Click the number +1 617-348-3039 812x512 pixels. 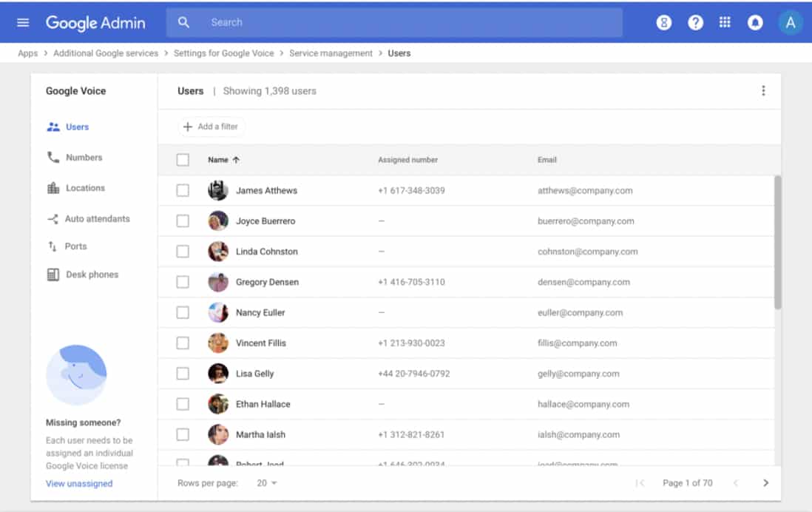click(x=411, y=190)
